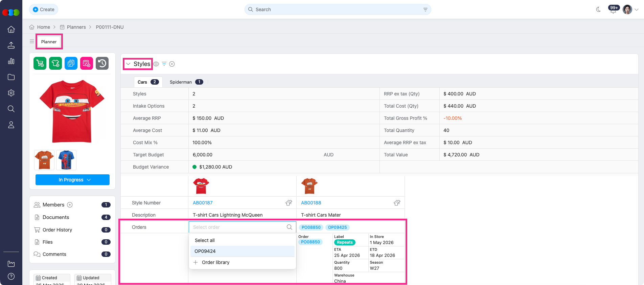This screenshot has width=644, height=285.
Task: Click the upload icon in left sidebar
Action: pos(11,45)
